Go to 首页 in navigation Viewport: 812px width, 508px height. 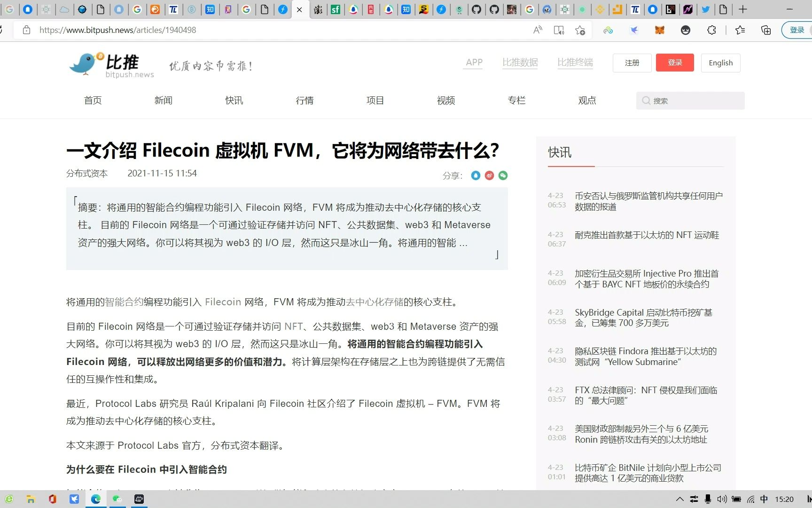click(x=93, y=100)
